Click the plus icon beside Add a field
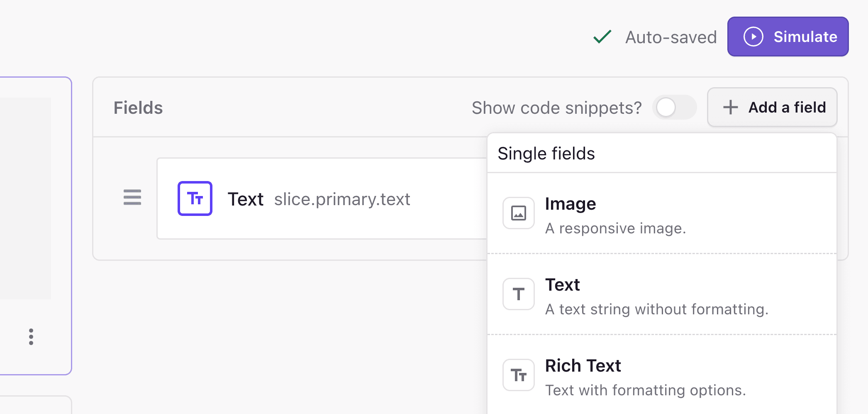 (x=730, y=107)
